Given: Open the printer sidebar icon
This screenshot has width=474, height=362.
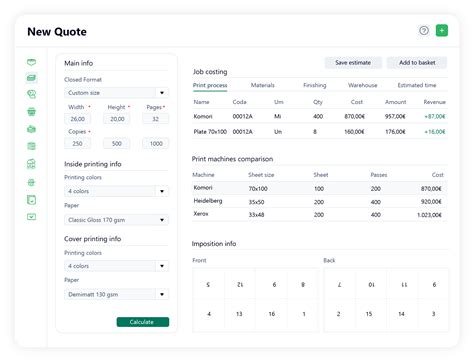Looking at the screenshot, I should [x=31, y=182].
